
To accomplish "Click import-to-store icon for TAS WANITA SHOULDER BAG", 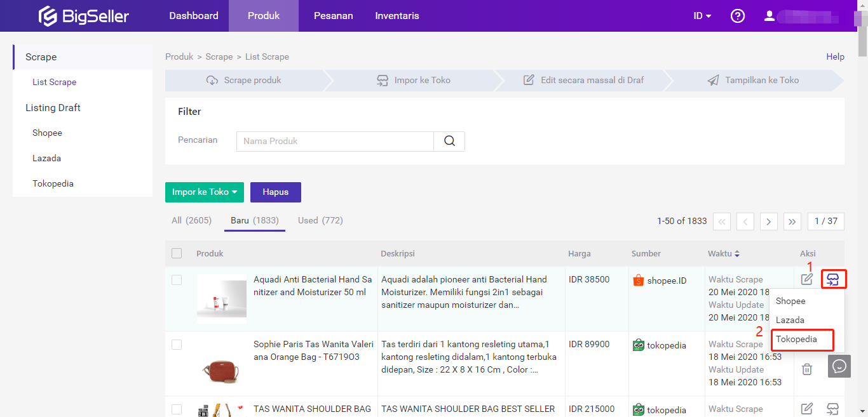I will [x=833, y=409].
